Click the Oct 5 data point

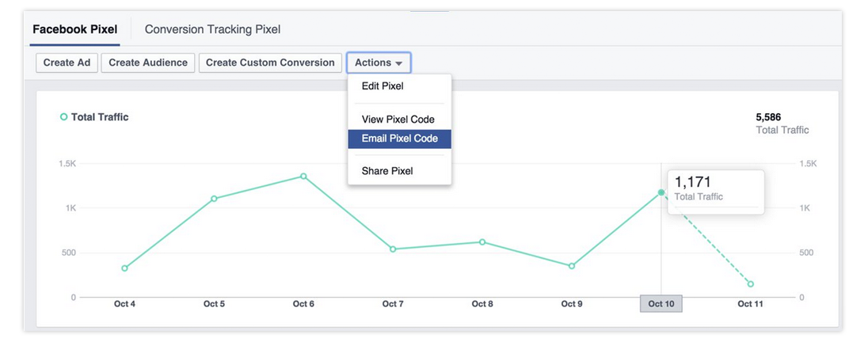(x=214, y=199)
